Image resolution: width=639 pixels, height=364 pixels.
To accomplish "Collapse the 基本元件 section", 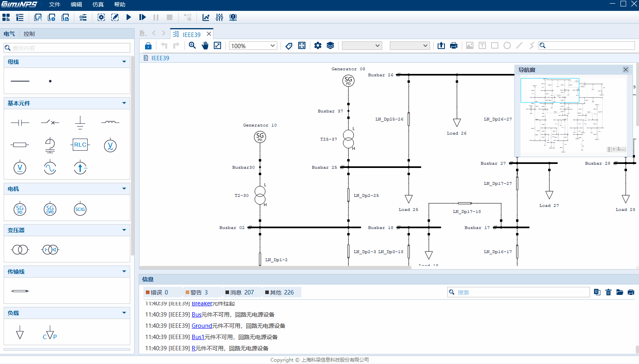I will click(x=124, y=103).
